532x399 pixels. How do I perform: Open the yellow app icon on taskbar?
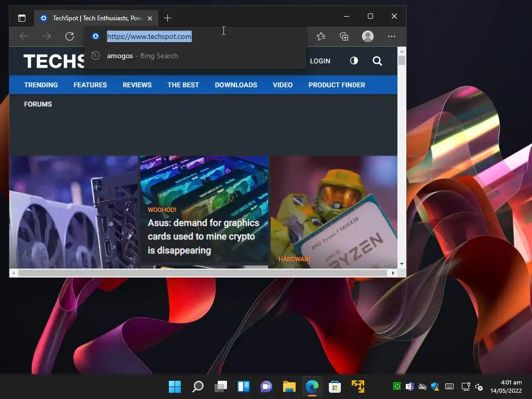click(x=358, y=387)
